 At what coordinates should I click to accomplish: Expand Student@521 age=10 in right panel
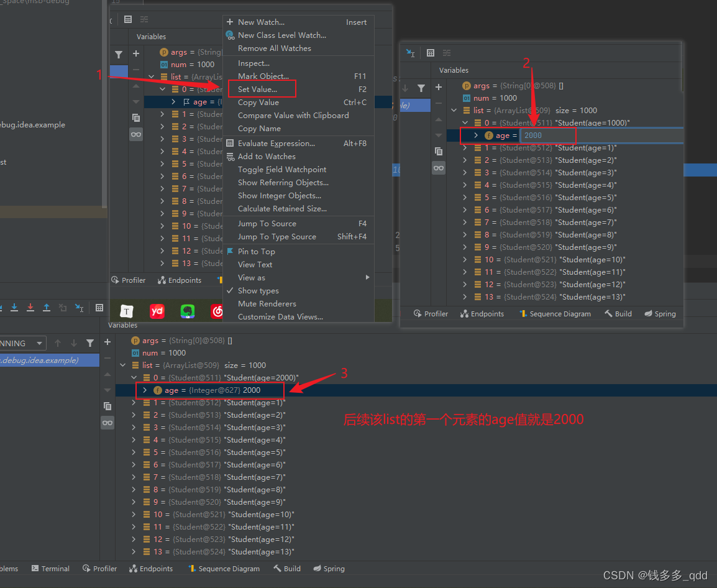click(x=465, y=259)
